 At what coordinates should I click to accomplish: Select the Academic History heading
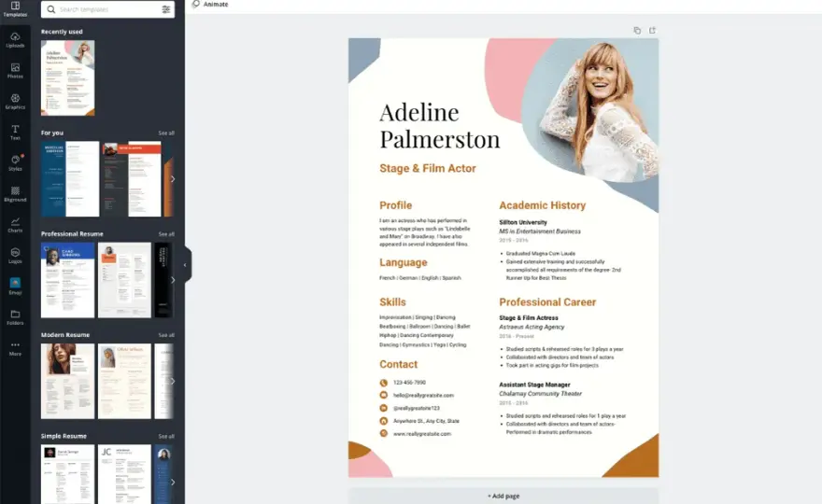coord(542,205)
